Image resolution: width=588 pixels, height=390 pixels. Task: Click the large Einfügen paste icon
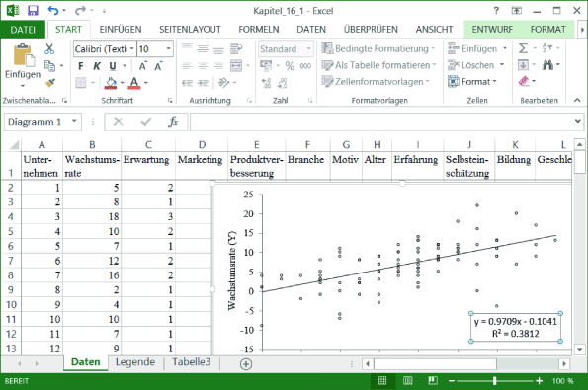pyautogui.click(x=24, y=55)
